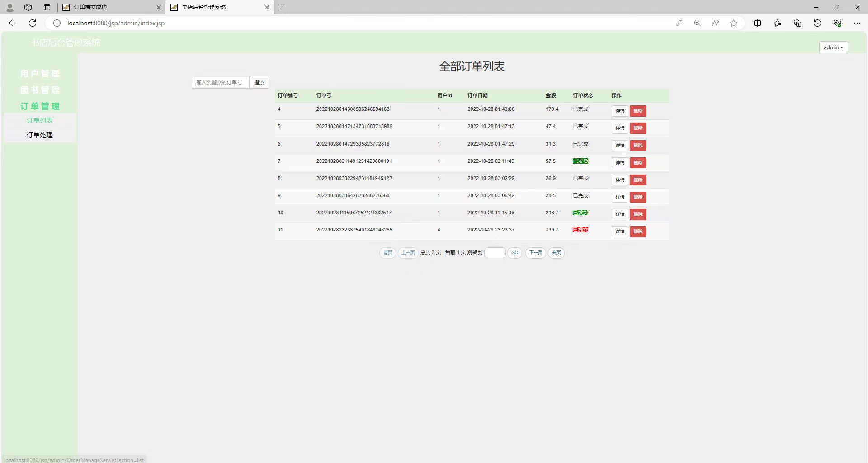Click the 书店后台管理系统 header title

point(66,43)
